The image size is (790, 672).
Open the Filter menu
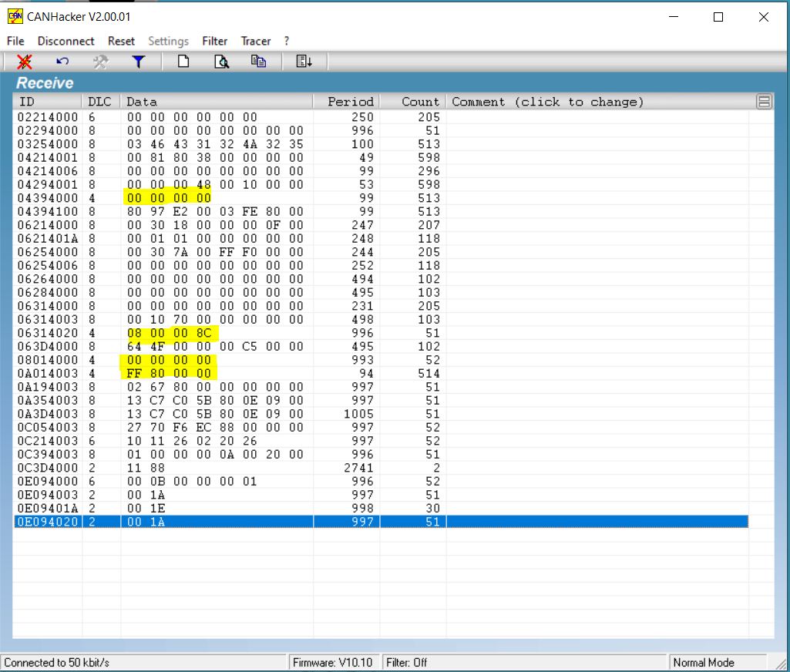click(214, 41)
